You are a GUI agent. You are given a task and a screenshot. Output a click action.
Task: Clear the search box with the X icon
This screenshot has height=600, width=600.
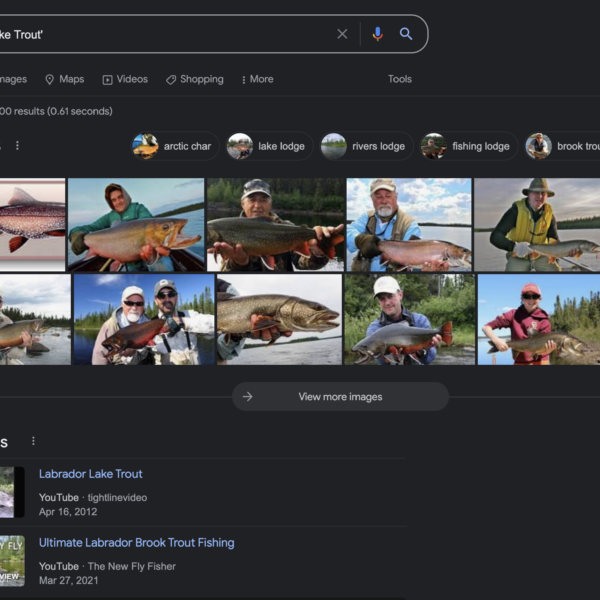click(x=342, y=34)
